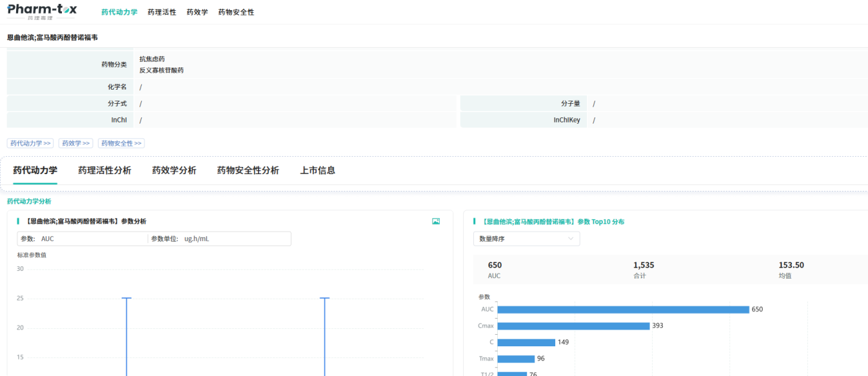Image resolution: width=868 pixels, height=376 pixels.
Task: Select the 抗焦虑药 classification text
Action: click(152, 59)
